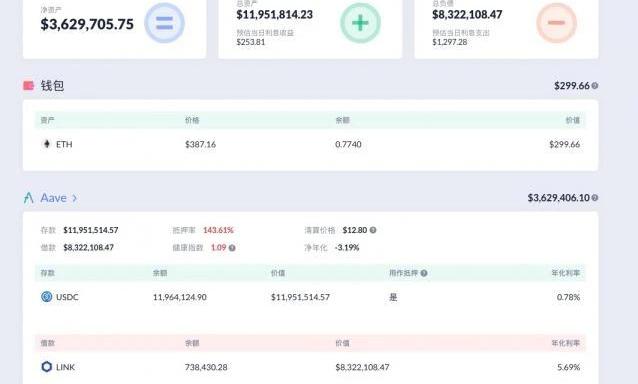Expand Aave section via chevron arrow
The width and height of the screenshot is (638, 384).
tap(74, 198)
